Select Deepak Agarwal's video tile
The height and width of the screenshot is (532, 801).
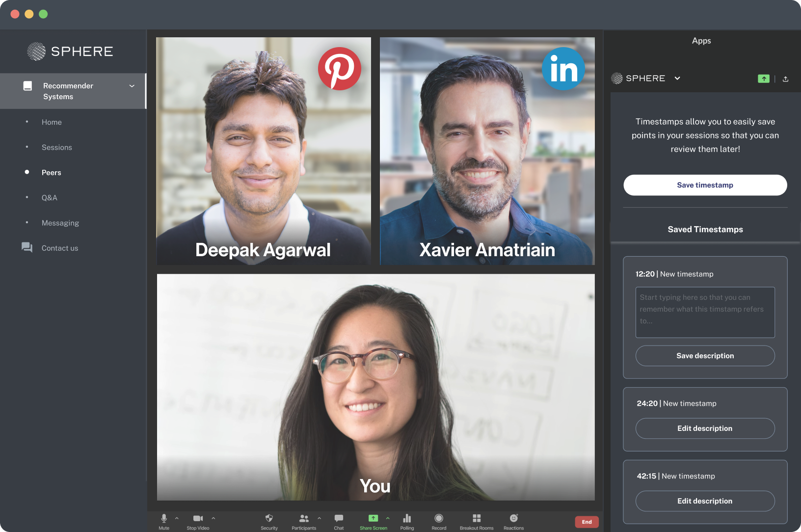[264, 151]
